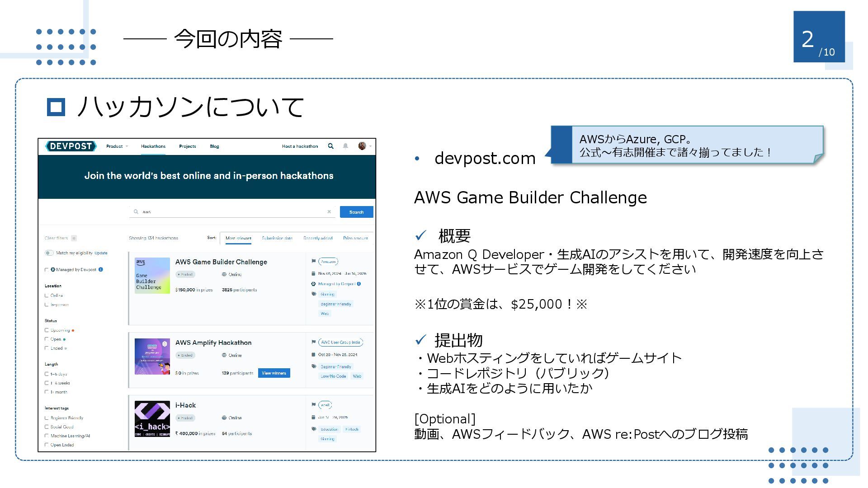Click the 'devpost.com' text on the slide
The image size is (868, 488).
pos(485,158)
